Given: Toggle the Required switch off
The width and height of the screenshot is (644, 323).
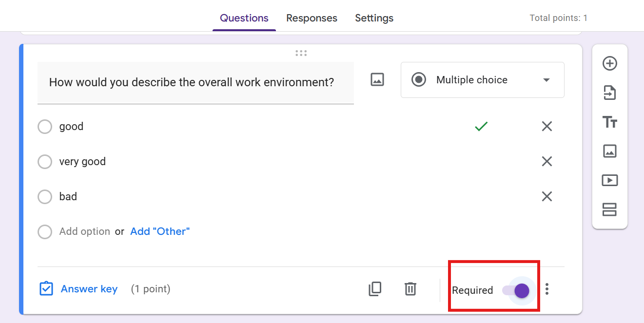Looking at the screenshot, I should pyautogui.click(x=516, y=290).
